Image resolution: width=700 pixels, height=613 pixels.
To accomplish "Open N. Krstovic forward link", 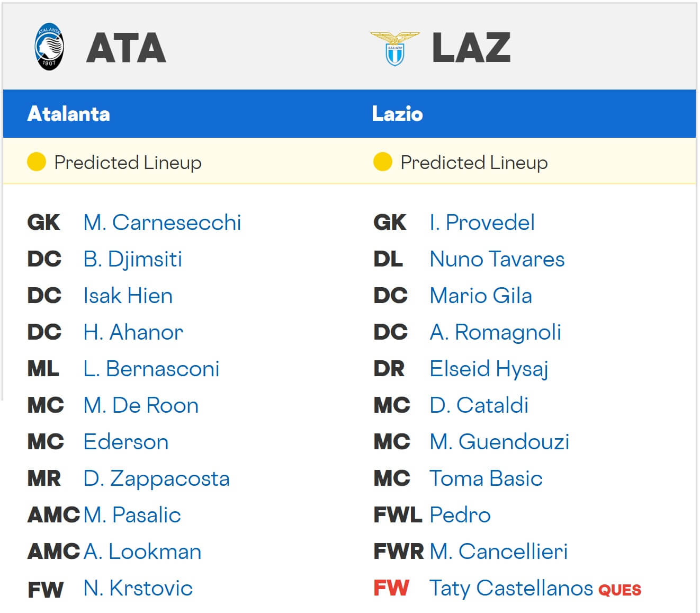I will click(x=138, y=588).
